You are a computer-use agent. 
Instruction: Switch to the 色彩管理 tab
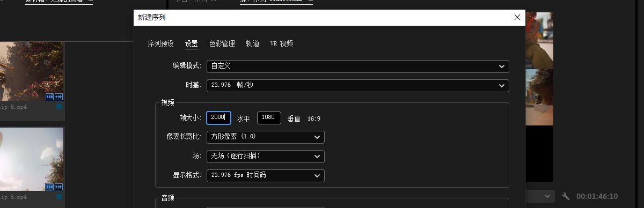tap(222, 43)
